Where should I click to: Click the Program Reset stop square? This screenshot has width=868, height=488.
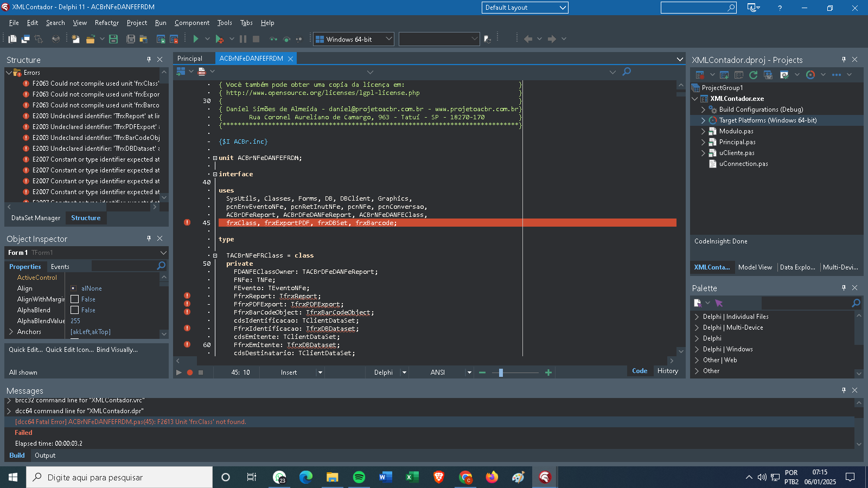pyautogui.click(x=256, y=39)
